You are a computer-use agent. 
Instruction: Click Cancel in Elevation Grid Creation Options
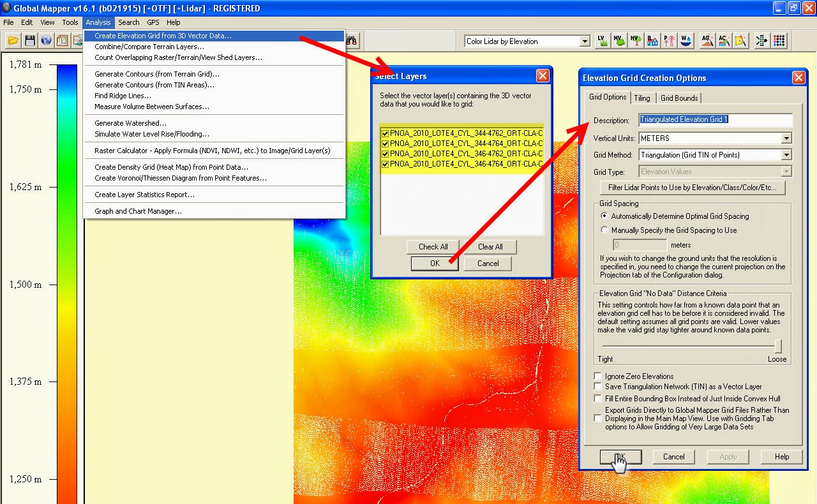(x=674, y=457)
